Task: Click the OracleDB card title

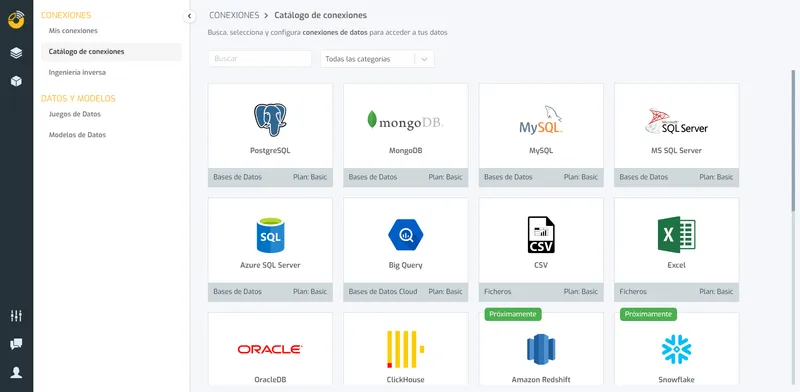Action: coord(270,380)
